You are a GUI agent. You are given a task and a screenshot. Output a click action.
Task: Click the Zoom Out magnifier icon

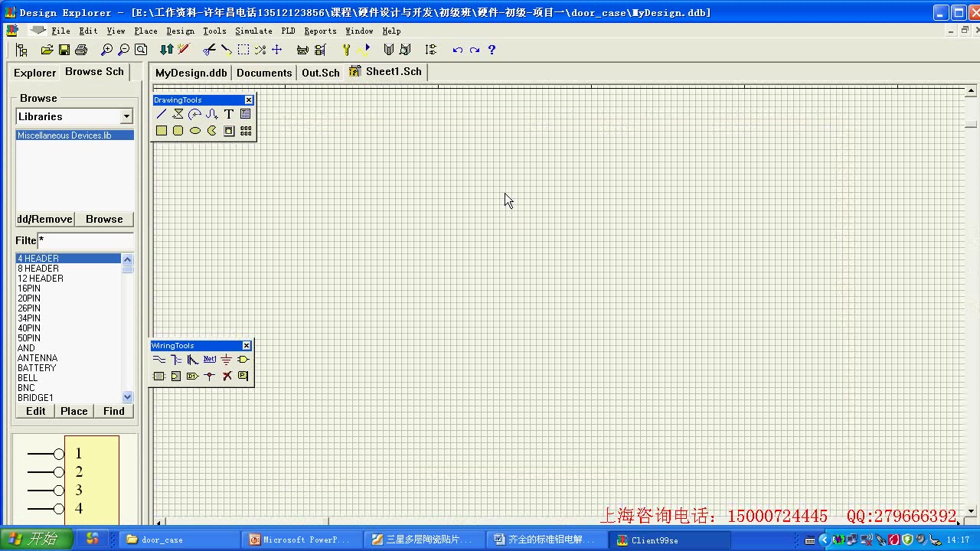[123, 50]
